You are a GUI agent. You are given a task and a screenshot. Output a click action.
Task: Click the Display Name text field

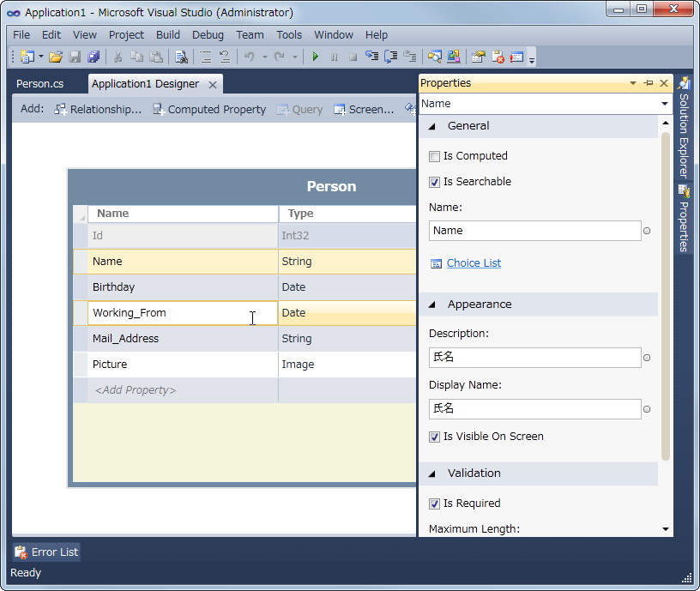tap(534, 409)
